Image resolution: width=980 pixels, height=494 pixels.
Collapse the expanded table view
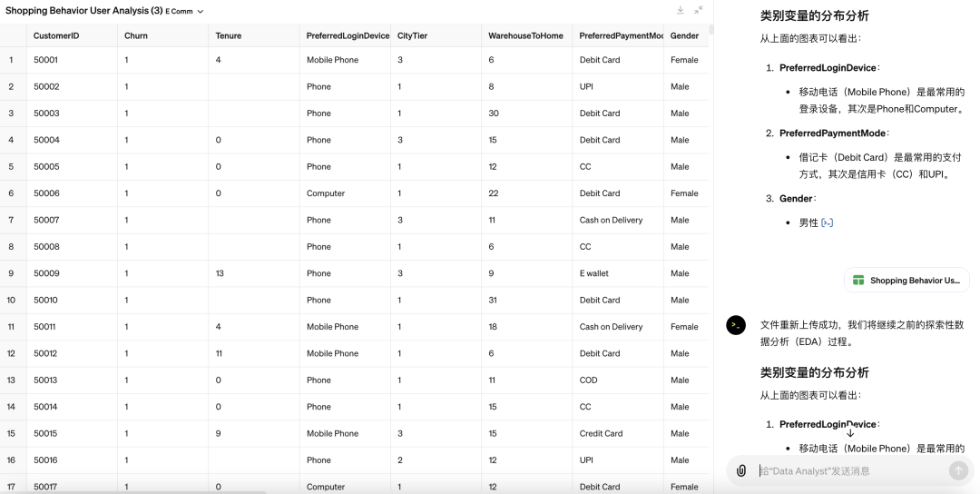click(x=699, y=10)
